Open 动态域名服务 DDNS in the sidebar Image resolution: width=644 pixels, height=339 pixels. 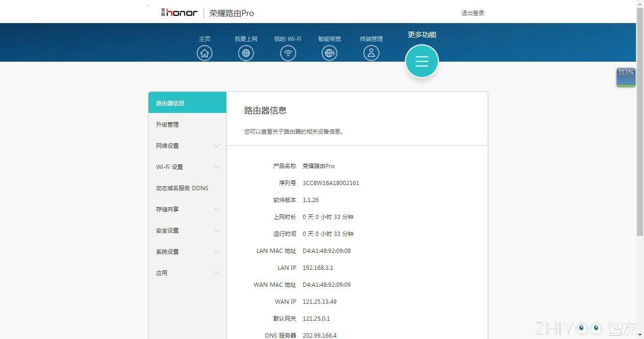[x=187, y=188]
